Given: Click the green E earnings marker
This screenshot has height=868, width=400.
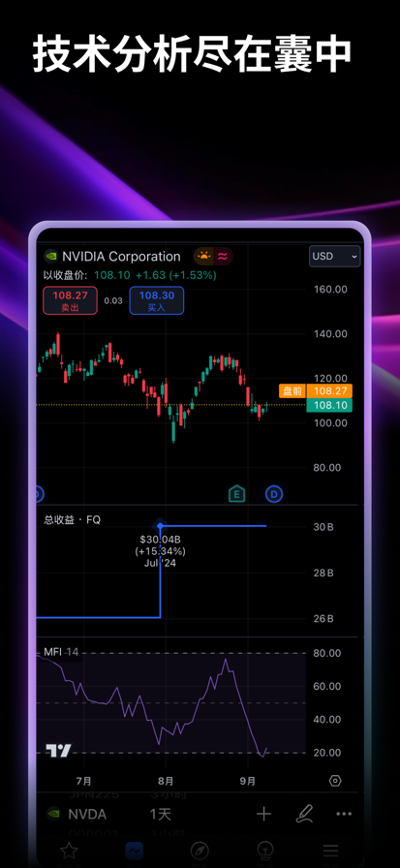Looking at the screenshot, I should (236, 493).
